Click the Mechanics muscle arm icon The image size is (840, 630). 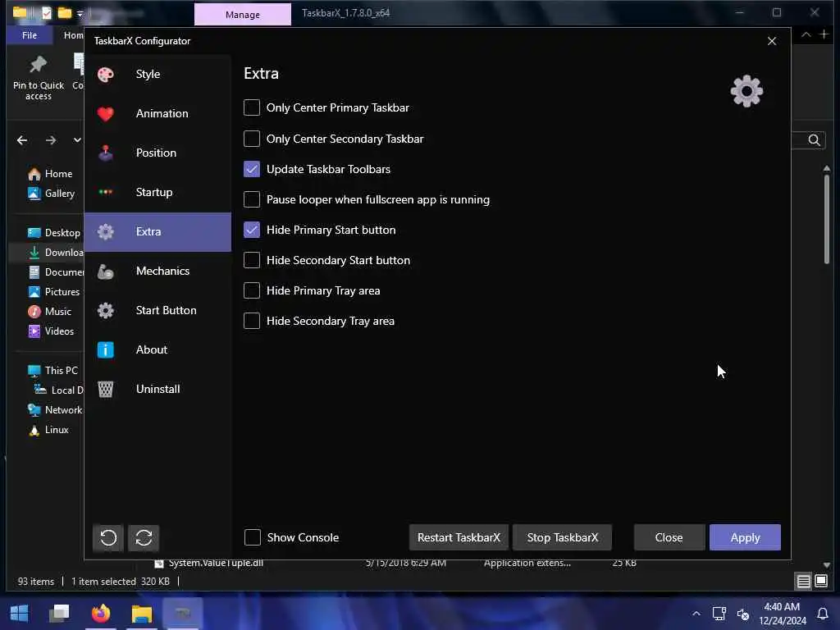(x=106, y=272)
